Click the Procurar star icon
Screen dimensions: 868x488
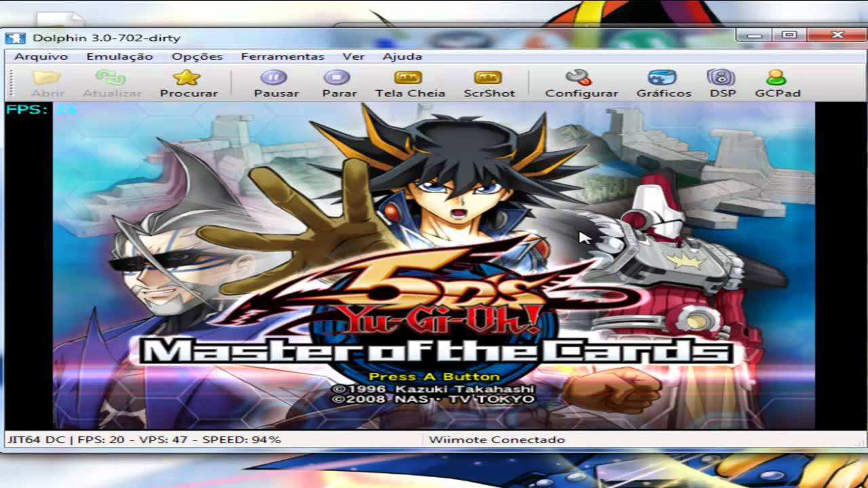(x=188, y=77)
